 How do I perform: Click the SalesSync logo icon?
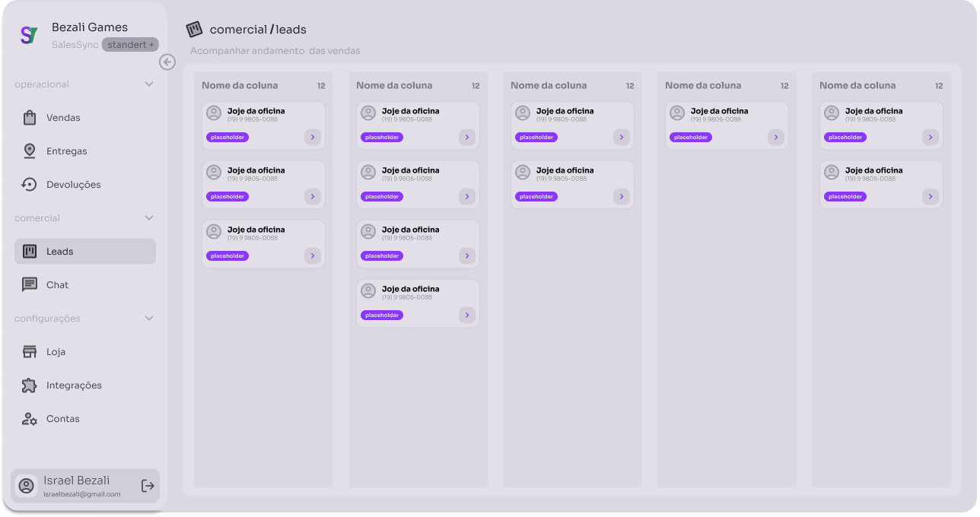(x=29, y=35)
